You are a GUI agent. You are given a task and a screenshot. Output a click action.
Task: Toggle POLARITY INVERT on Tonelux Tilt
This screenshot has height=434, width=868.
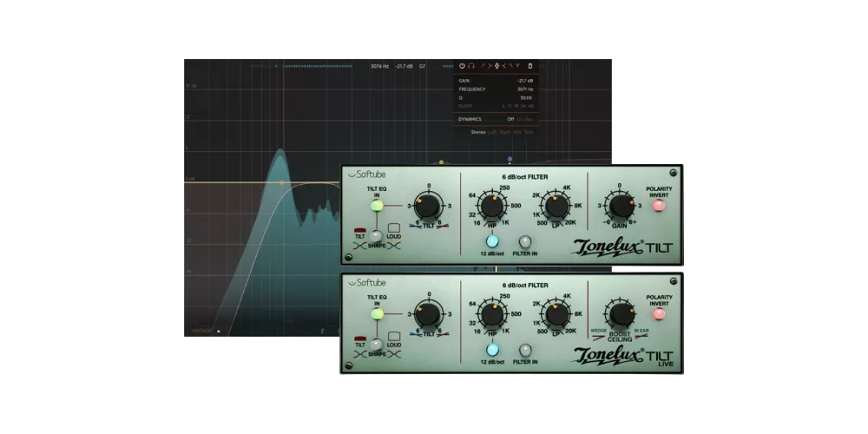coord(658,206)
